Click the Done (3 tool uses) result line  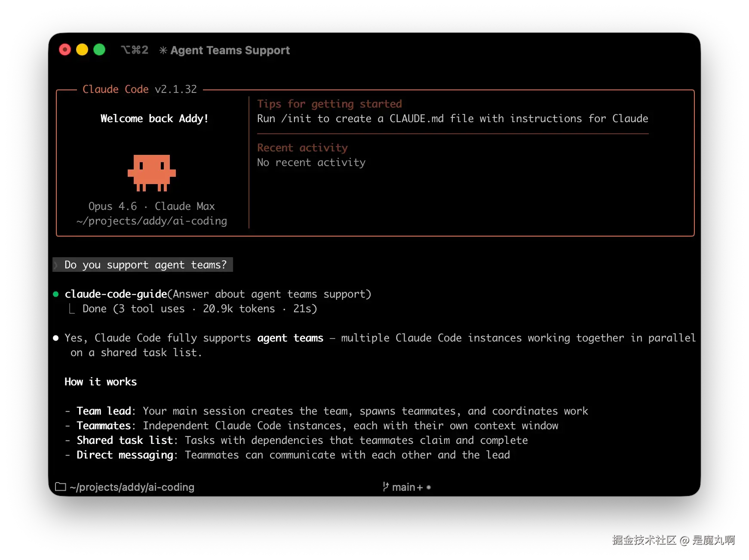tap(200, 309)
